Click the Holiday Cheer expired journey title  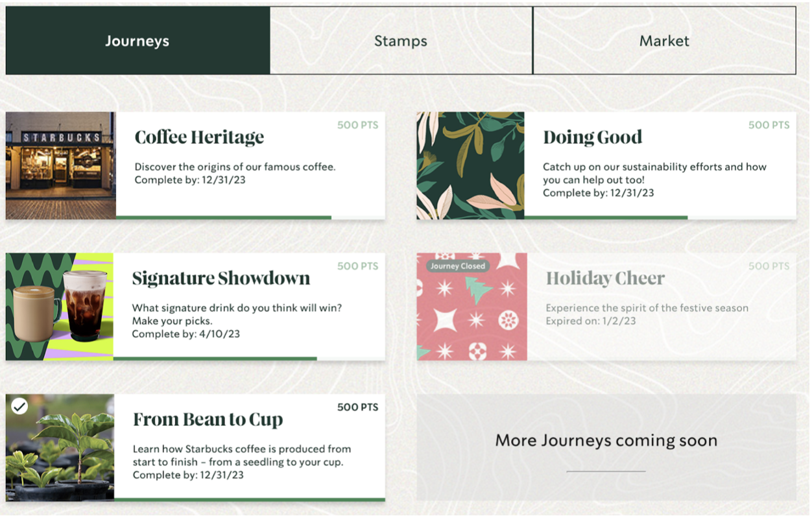[605, 279]
